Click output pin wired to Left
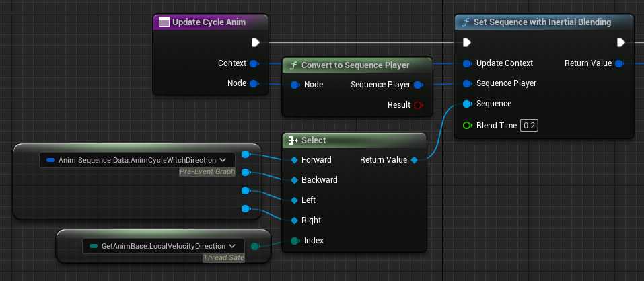 246,190
